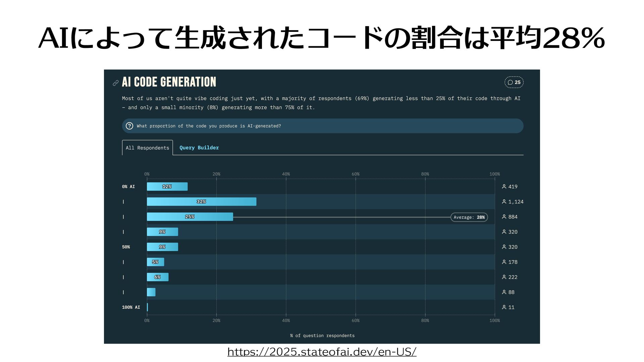
Task: Click respondent icon next to 419
Action: pyautogui.click(x=504, y=187)
